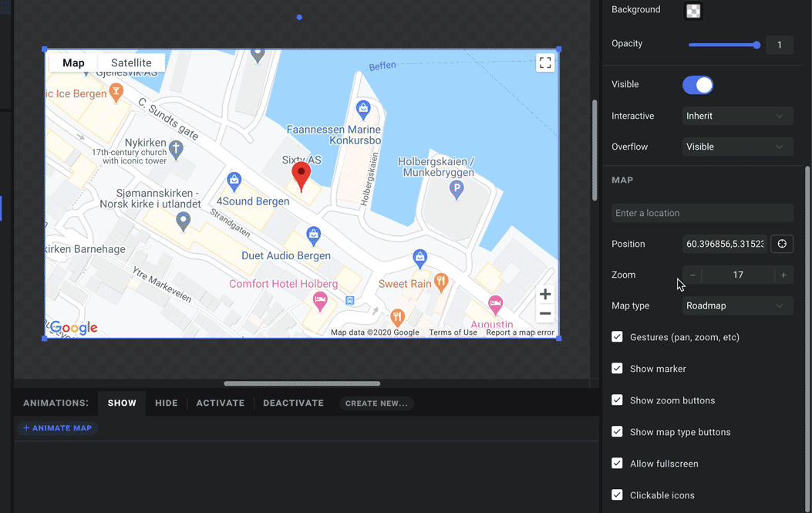This screenshot has width=812, height=513.
Task: Click the Position coordinates field
Action: click(725, 244)
